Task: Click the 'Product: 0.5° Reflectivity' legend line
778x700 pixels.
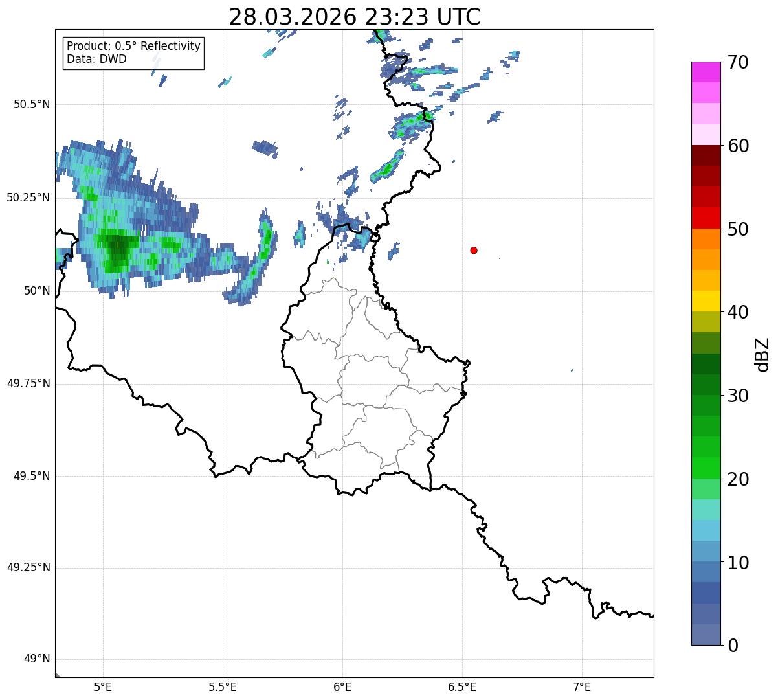Action: click(x=133, y=47)
